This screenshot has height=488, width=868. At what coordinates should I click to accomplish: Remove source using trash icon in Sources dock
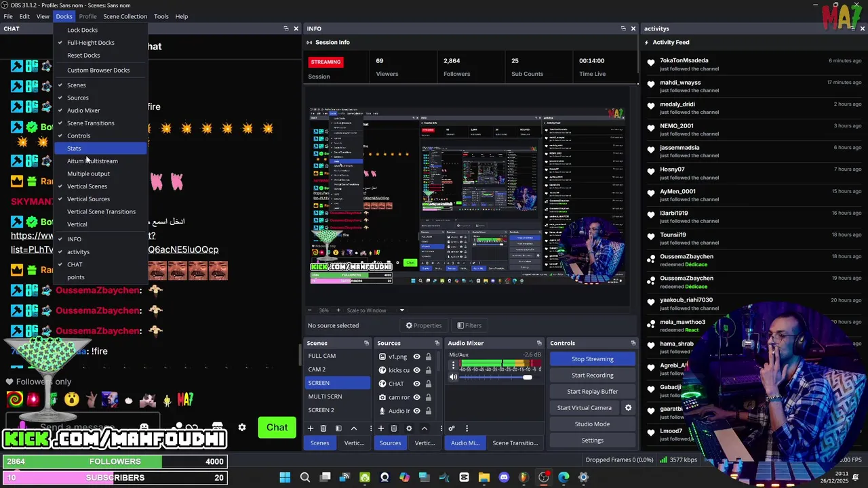click(x=394, y=428)
